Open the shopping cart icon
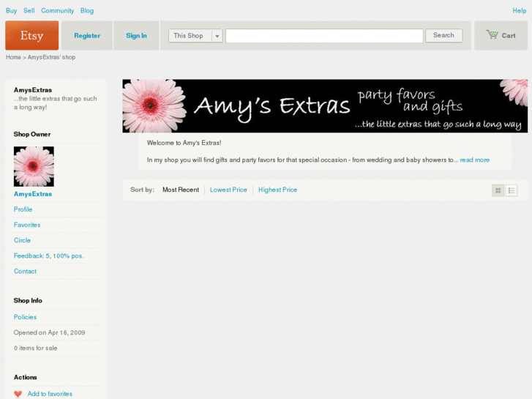 pyautogui.click(x=492, y=34)
